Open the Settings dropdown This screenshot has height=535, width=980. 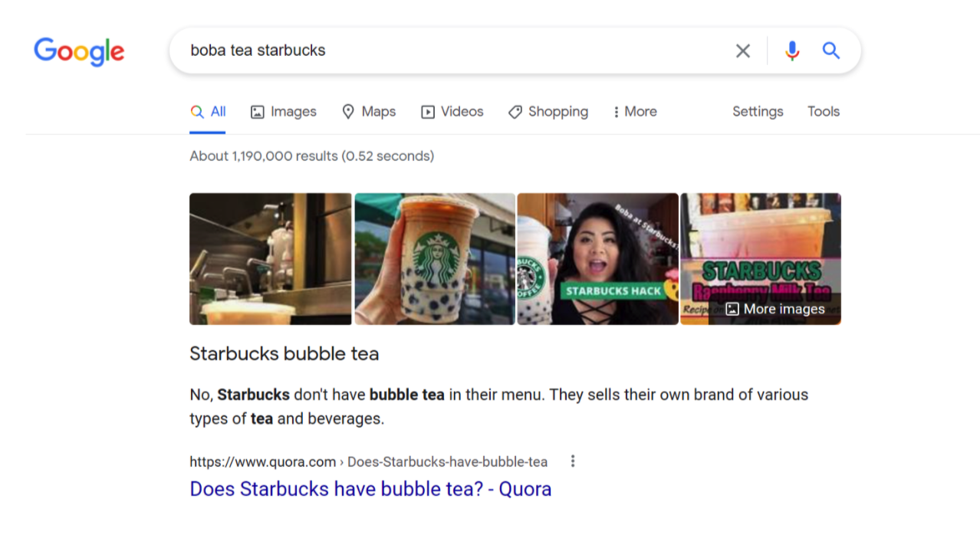[758, 112]
